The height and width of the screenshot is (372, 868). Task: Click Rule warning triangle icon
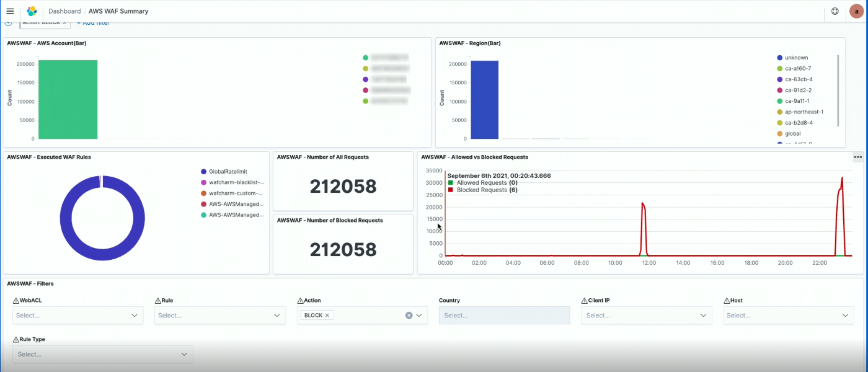(x=157, y=301)
